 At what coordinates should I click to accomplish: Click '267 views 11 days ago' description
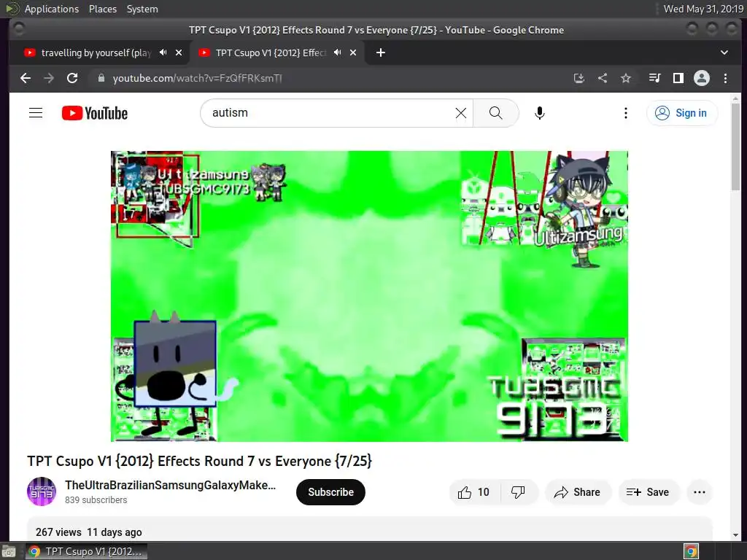pyautogui.click(x=88, y=532)
